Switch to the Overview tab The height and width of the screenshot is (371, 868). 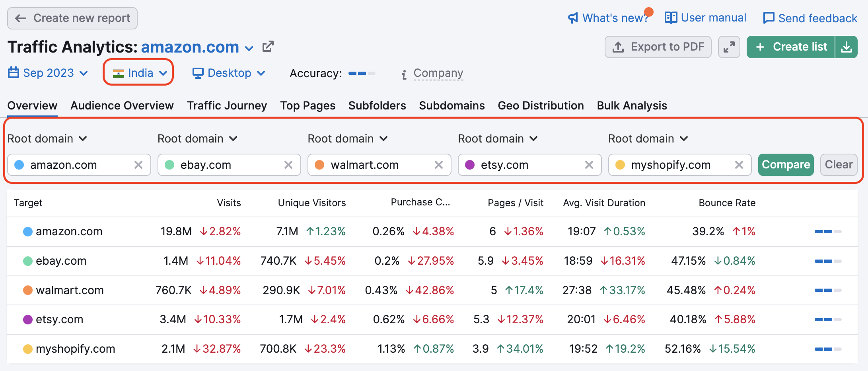[32, 105]
